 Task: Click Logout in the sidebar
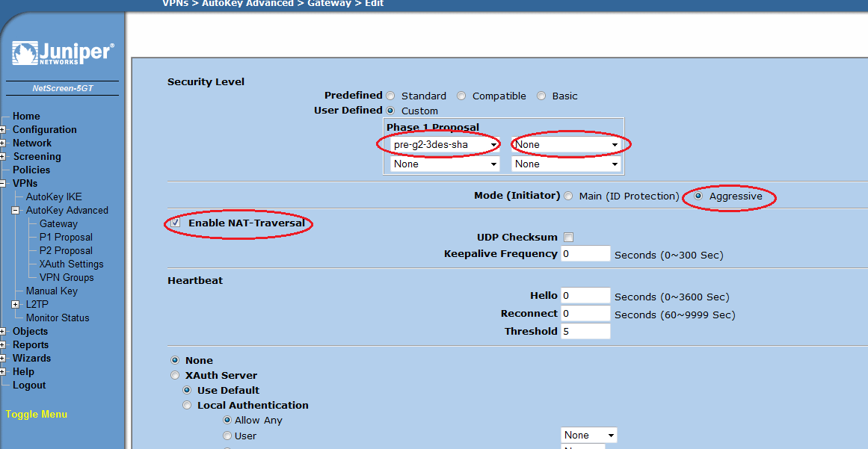coord(29,385)
